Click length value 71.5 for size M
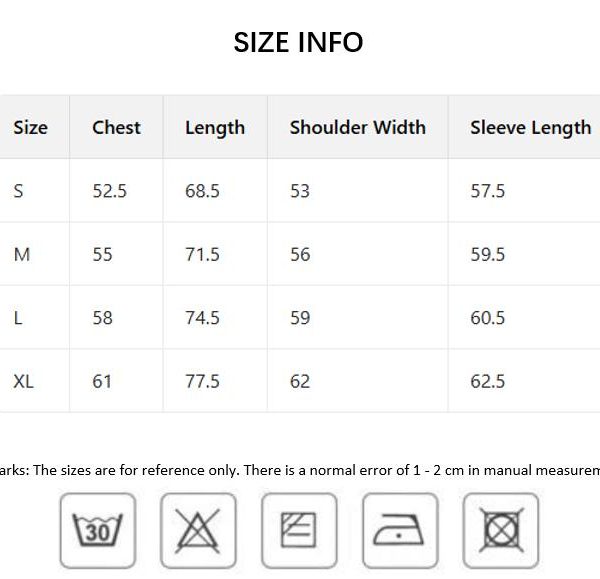This screenshot has height=579, width=600. pyautogui.click(x=202, y=254)
